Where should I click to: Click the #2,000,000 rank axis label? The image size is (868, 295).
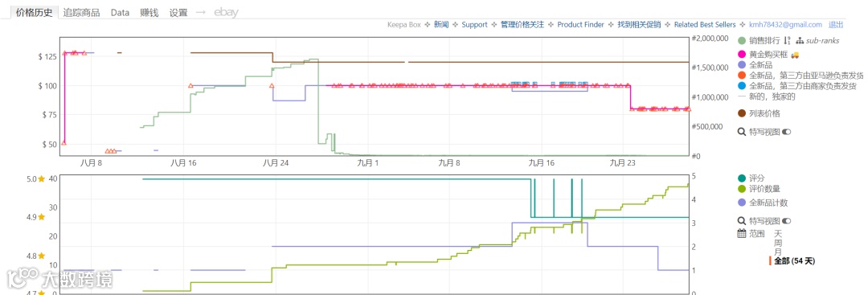pos(710,39)
